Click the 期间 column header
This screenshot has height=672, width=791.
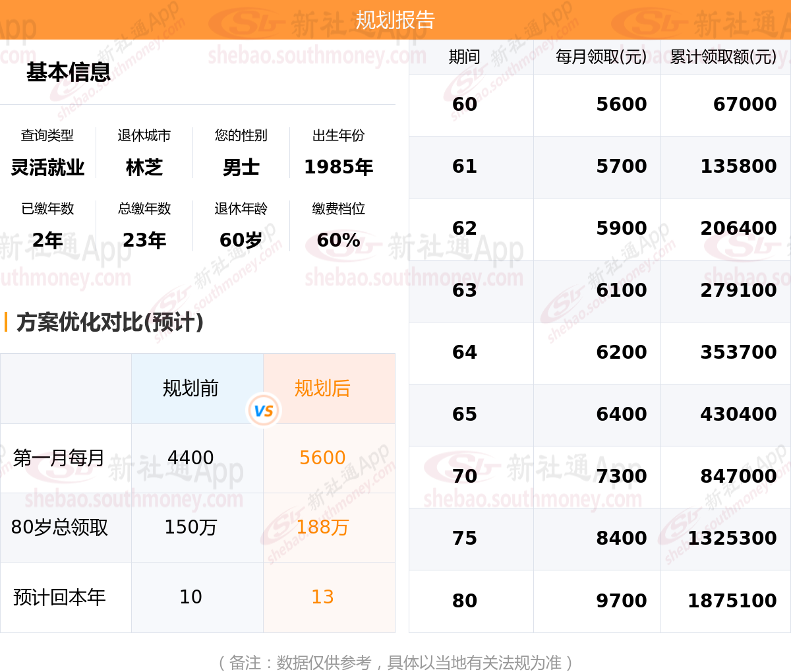tap(465, 57)
